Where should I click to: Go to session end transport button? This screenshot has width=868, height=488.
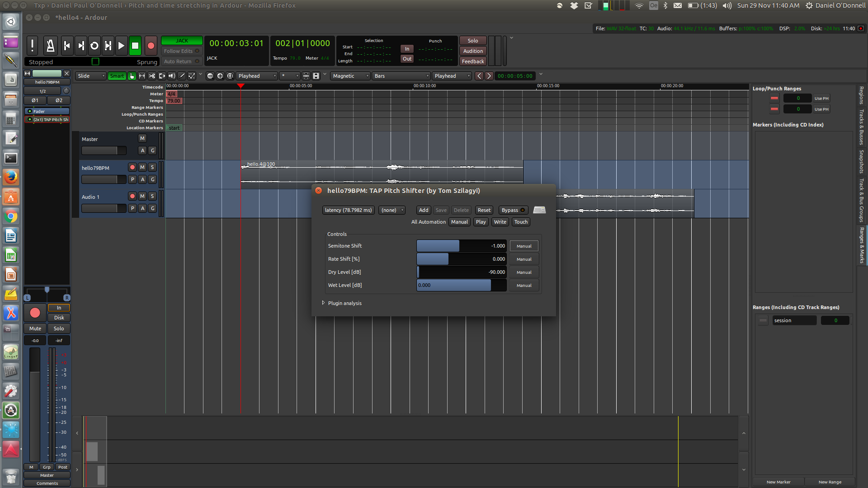(81, 45)
